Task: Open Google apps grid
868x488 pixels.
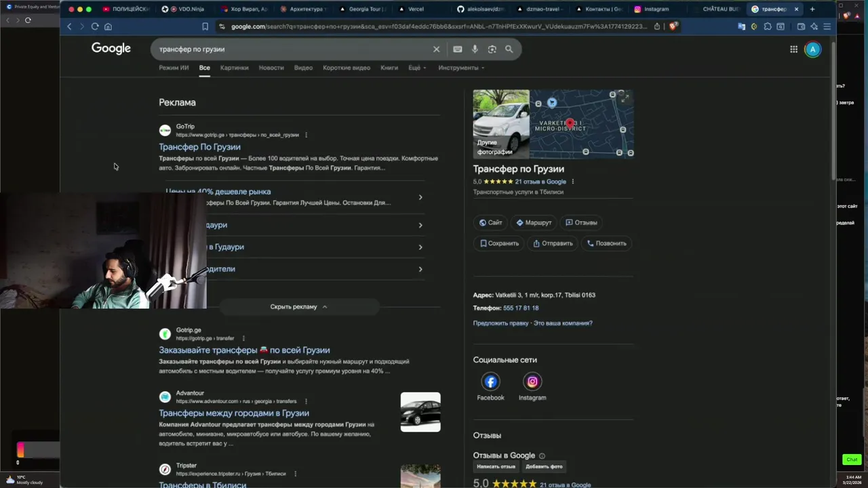Action: 793,49
